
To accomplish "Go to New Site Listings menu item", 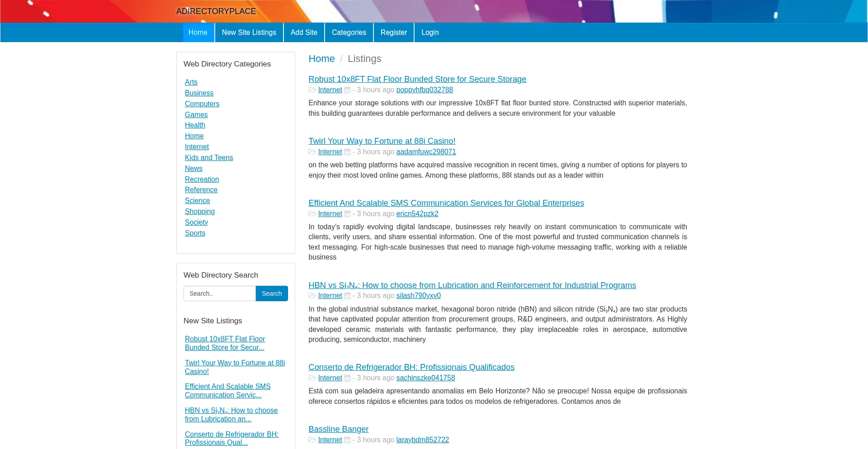I will coord(249,33).
